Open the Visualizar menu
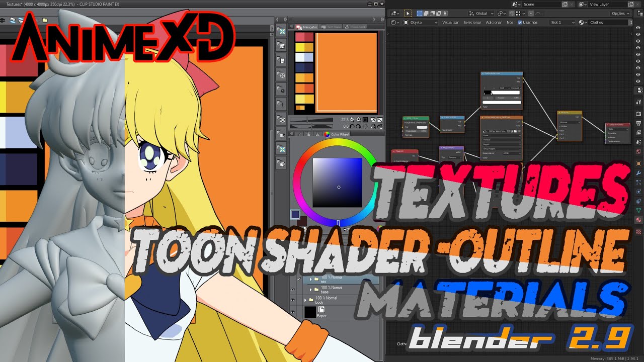The image size is (644, 362). 450,23
